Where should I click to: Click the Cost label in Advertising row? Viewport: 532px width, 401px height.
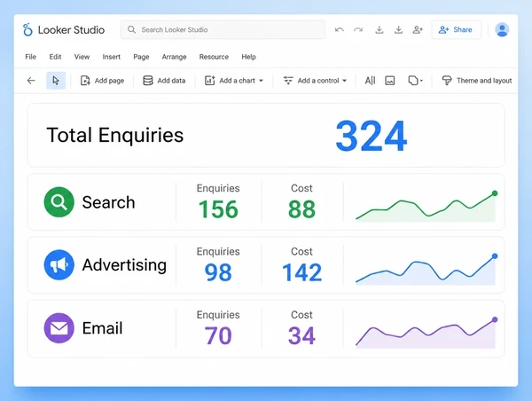tap(301, 251)
